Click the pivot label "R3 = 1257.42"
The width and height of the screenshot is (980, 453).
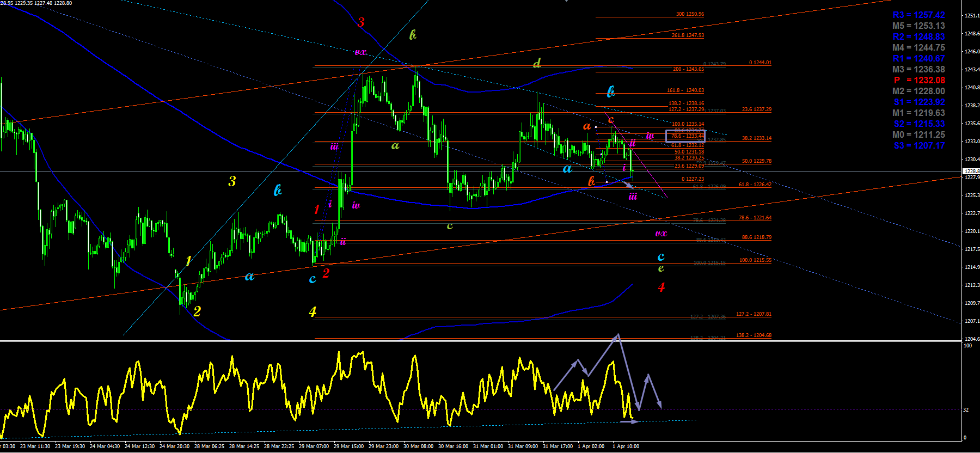click(x=918, y=15)
